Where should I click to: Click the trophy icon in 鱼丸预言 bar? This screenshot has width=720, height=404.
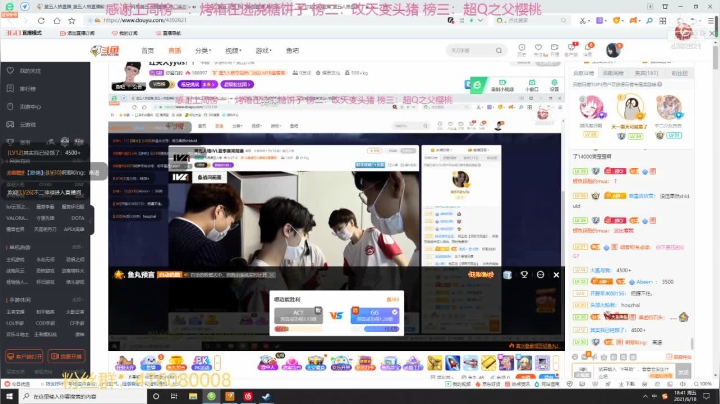click(x=524, y=275)
